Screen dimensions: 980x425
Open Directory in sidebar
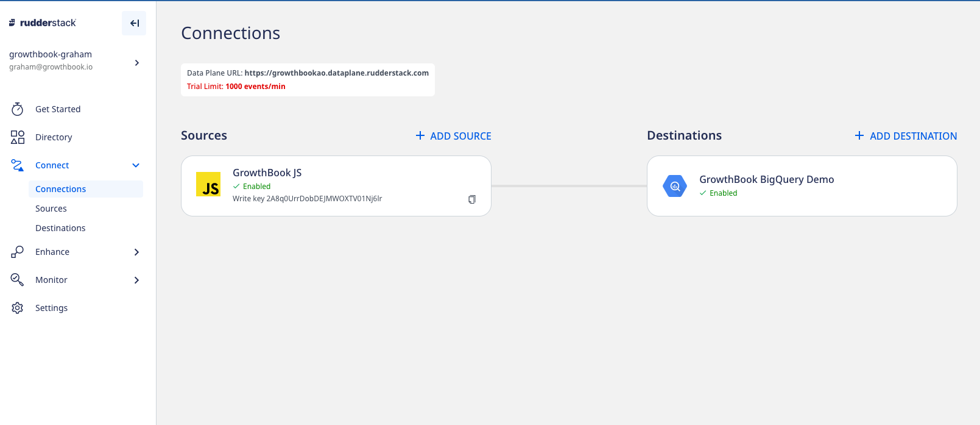coord(54,137)
